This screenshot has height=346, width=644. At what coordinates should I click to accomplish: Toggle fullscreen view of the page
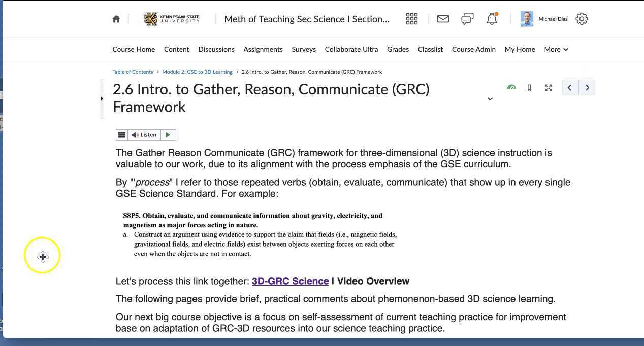click(x=549, y=87)
